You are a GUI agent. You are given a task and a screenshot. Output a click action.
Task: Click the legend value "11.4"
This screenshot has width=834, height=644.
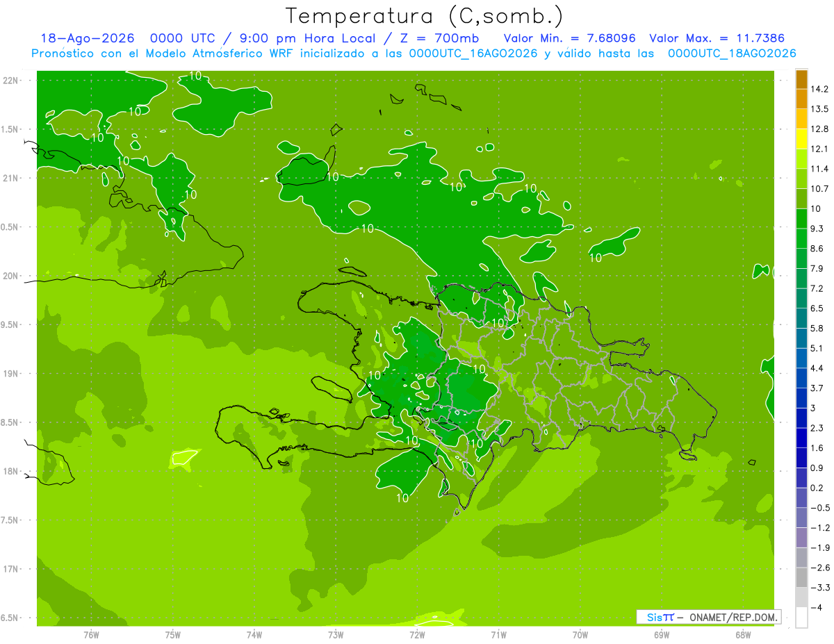[819, 169]
